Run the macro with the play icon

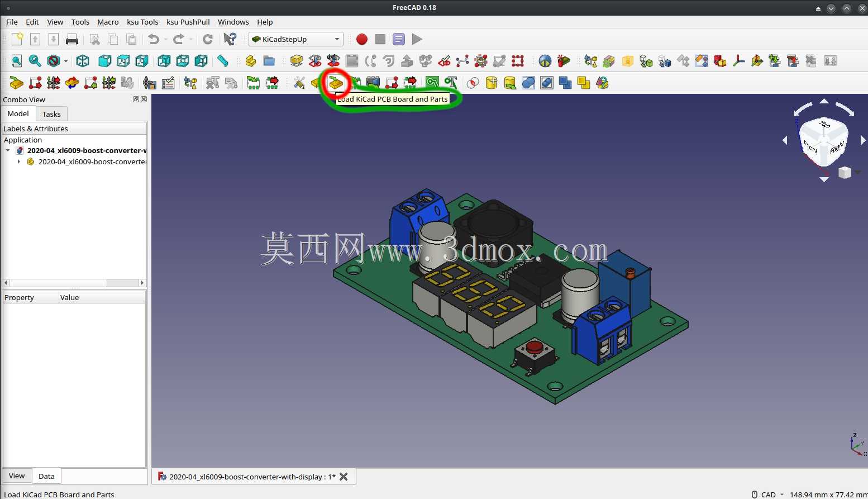coord(417,39)
